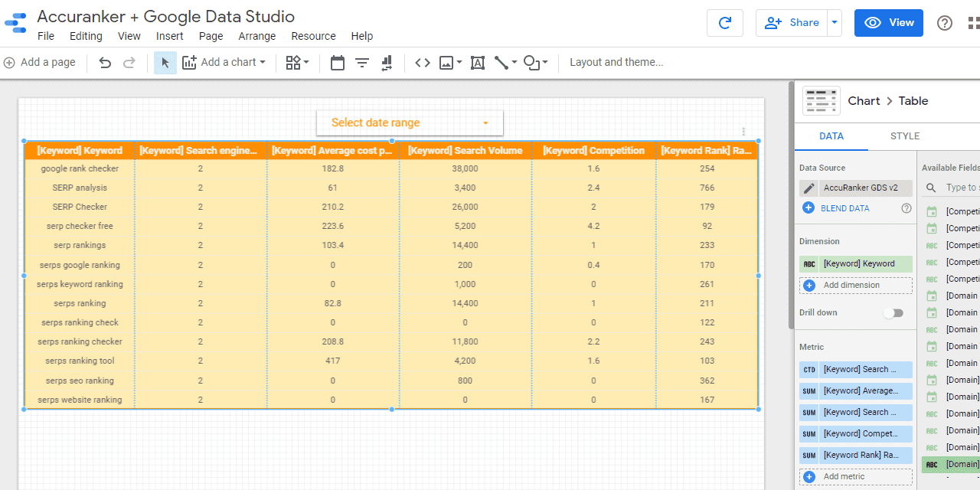Open the View menu
980x490 pixels.
point(129,36)
